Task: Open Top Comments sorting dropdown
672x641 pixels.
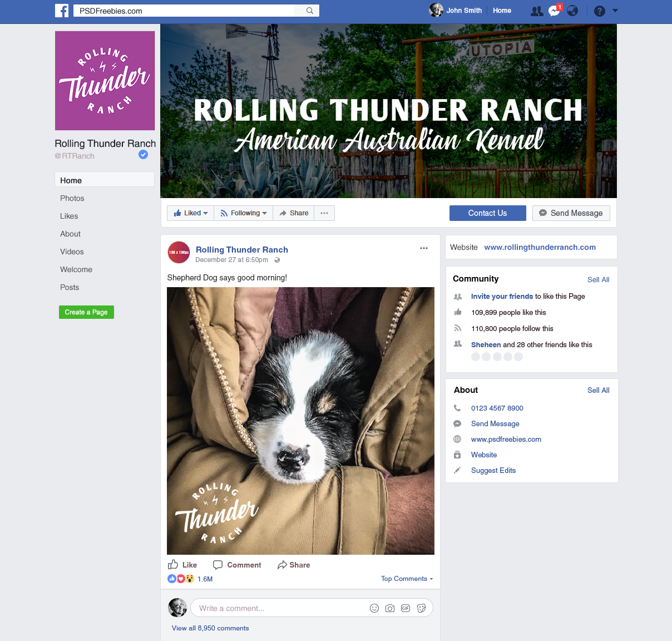Action: 407,579
